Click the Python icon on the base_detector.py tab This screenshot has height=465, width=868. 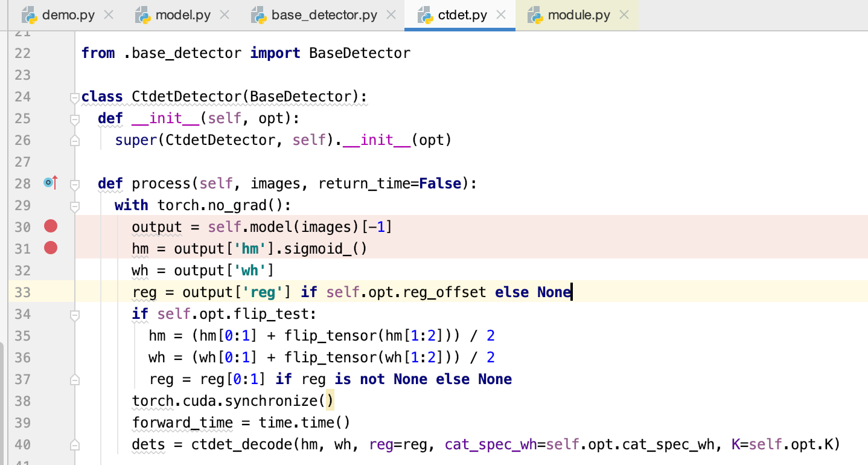pos(260,14)
